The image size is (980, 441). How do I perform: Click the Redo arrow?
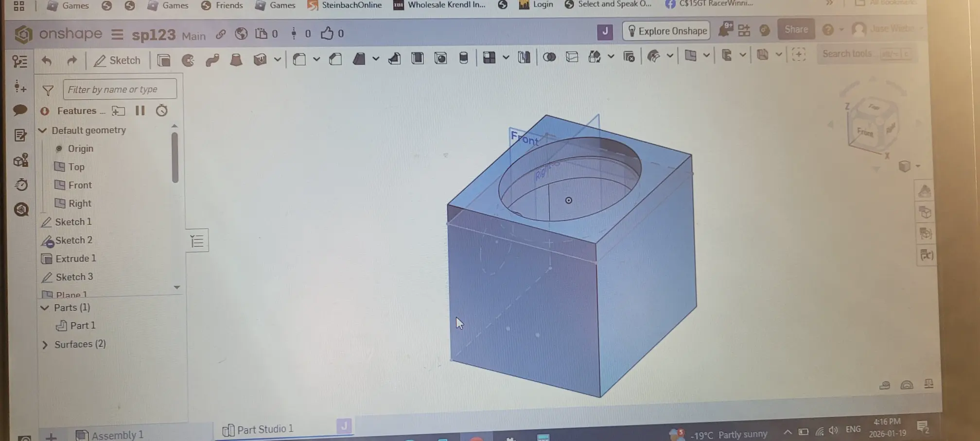(72, 61)
